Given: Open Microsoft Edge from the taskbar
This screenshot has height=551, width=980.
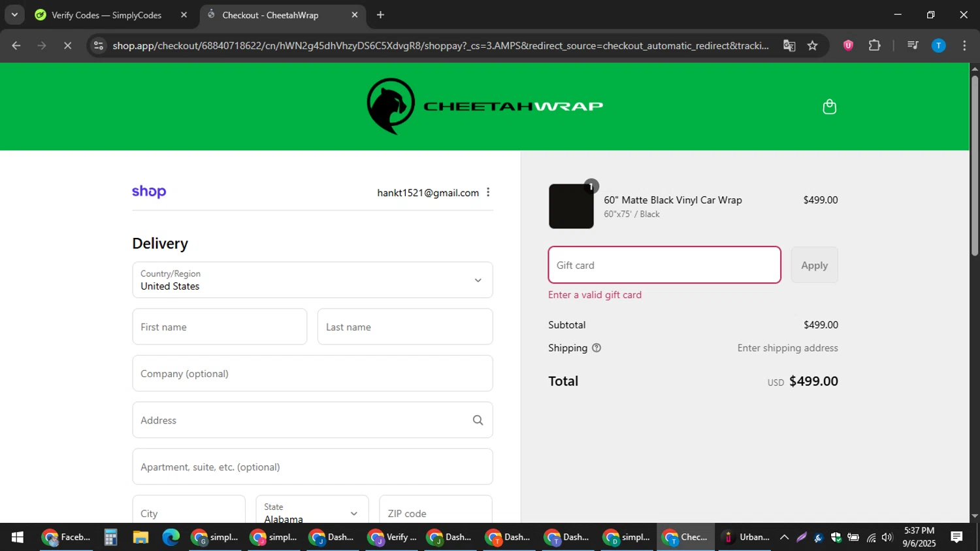Looking at the screenshot, I should pos(171,537).
